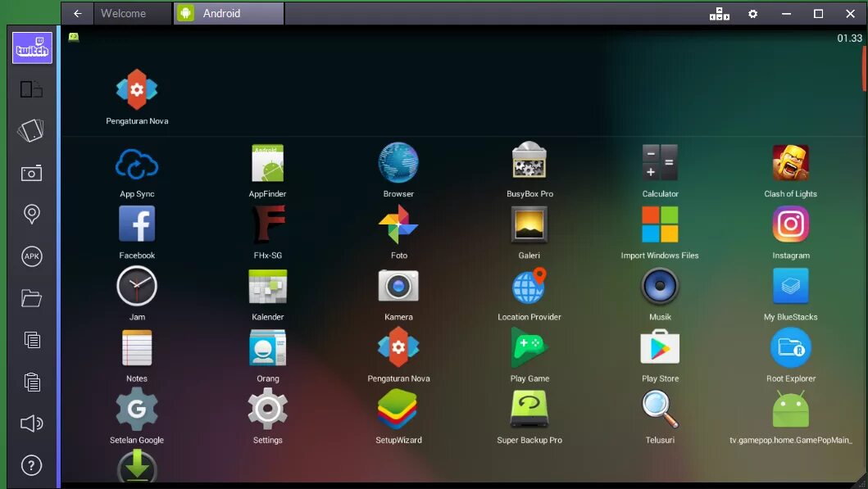Click the volume speaker sidebar icon
This screenshot has width=868, height=489.
click(31, 423)
